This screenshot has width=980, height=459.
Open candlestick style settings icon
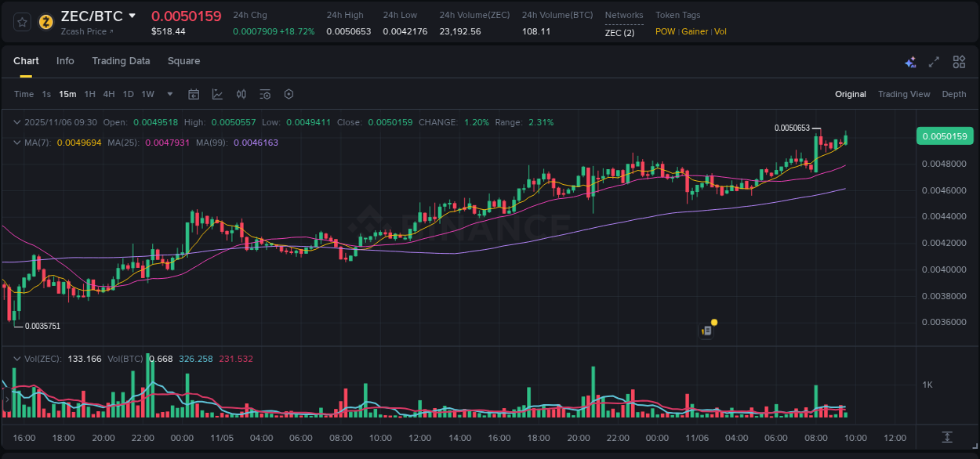tap(241, 94)
